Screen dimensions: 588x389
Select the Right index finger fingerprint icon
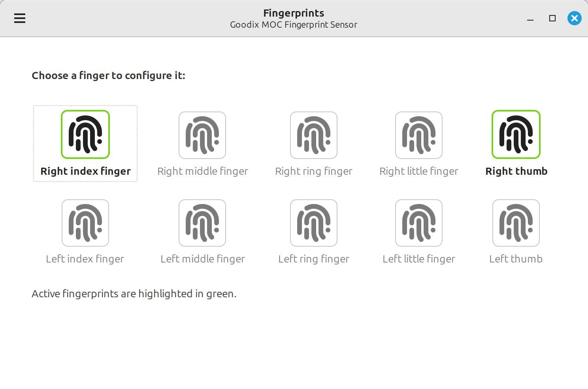85,134
